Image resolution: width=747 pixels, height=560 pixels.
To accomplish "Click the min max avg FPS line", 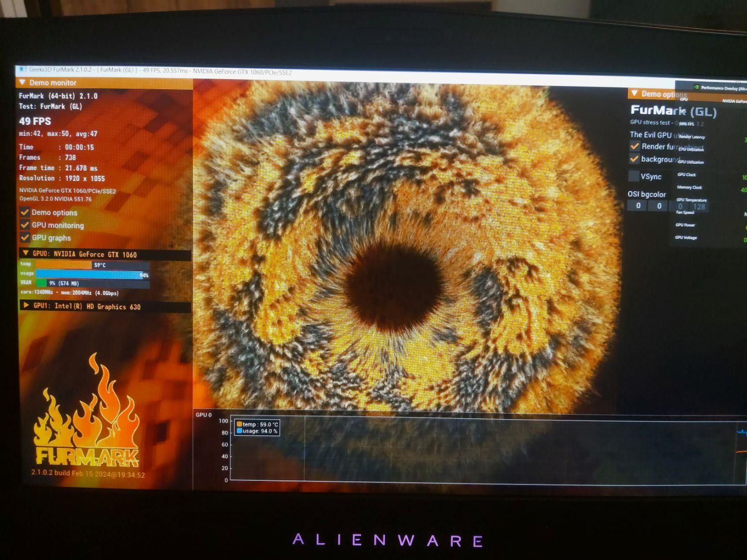I will (x=58, y=134).
